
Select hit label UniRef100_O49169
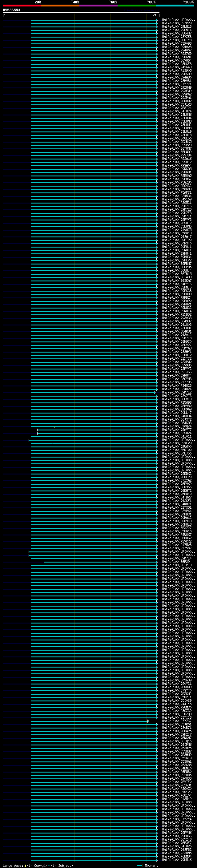coord(177,199)
